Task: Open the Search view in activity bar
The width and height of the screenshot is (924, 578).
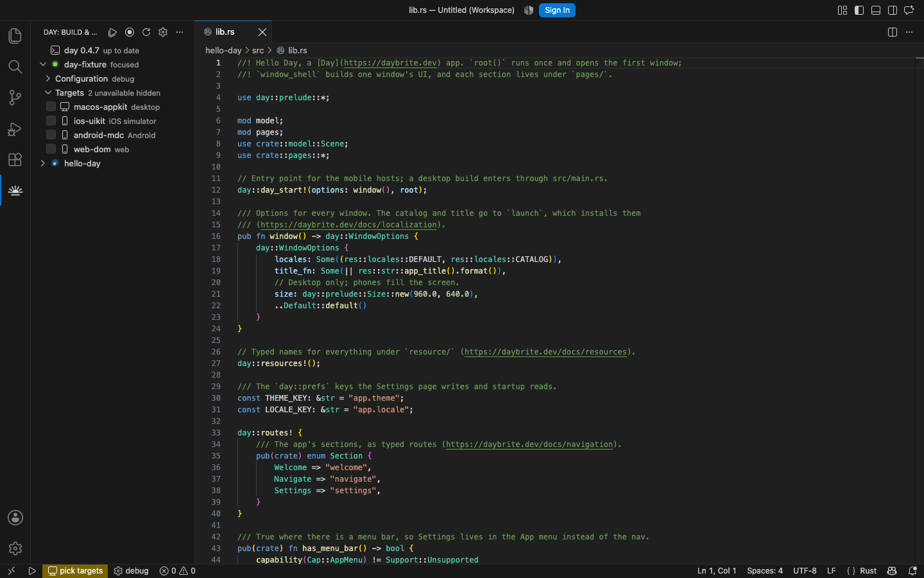Action: (15, 67)
